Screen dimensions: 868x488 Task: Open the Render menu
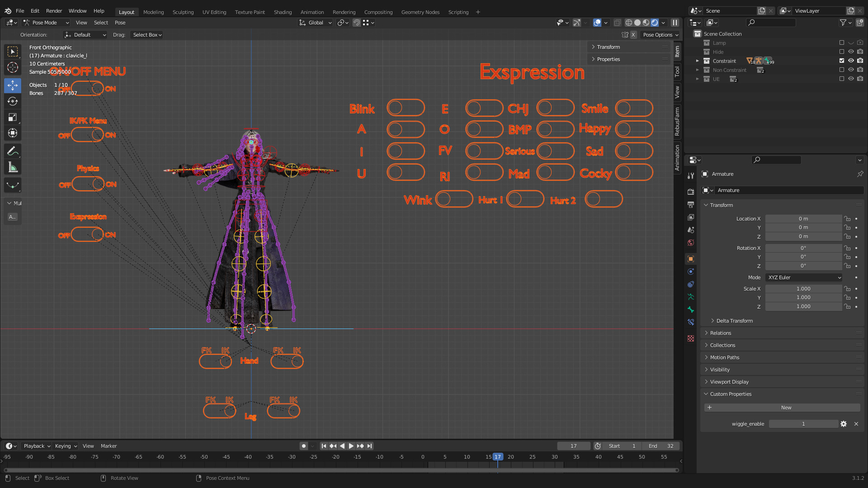pyautogui.click(x=54, y=11)
